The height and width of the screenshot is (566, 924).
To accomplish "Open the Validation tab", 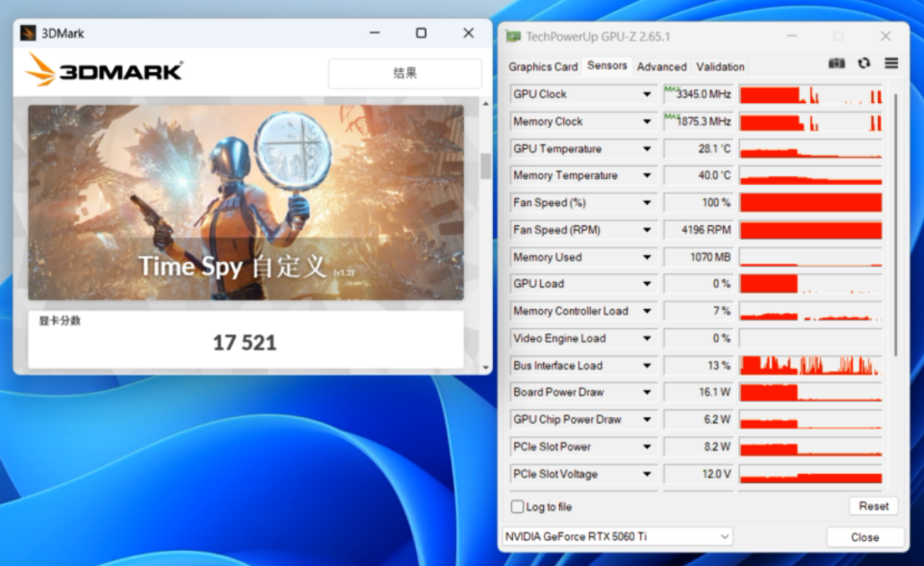I will pos(720,66).
